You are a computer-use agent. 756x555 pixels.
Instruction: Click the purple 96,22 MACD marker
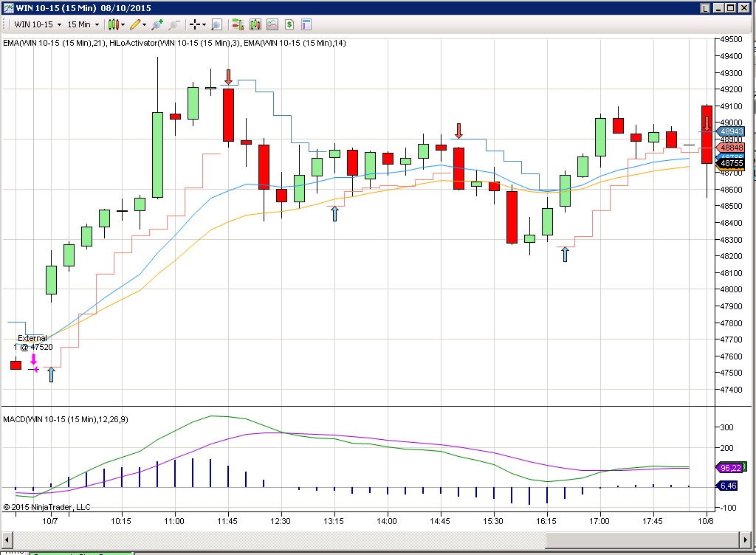tap(730, 468)
